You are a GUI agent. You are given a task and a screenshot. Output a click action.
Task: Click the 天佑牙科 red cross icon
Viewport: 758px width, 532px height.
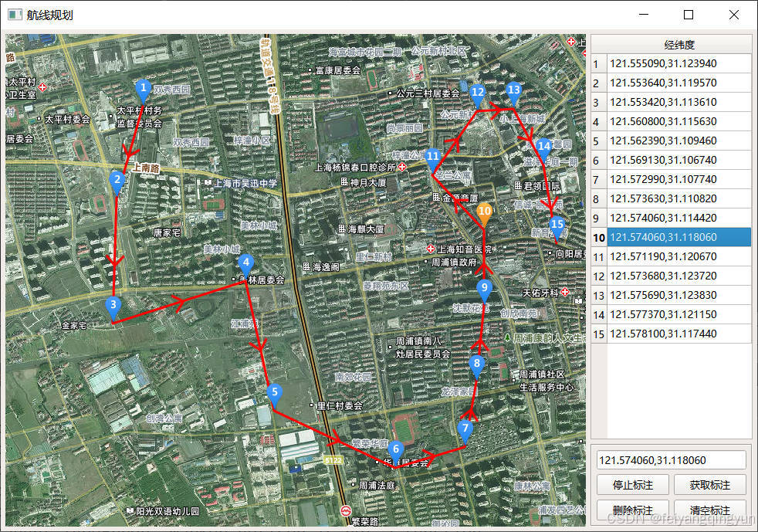point(565,292)
